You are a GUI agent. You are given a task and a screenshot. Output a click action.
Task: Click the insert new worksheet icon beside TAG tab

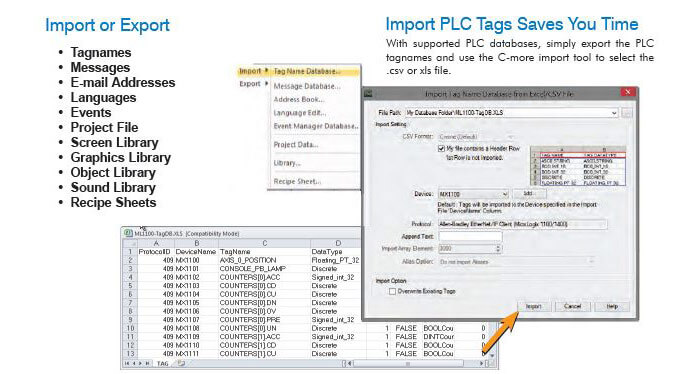(181, 363)
